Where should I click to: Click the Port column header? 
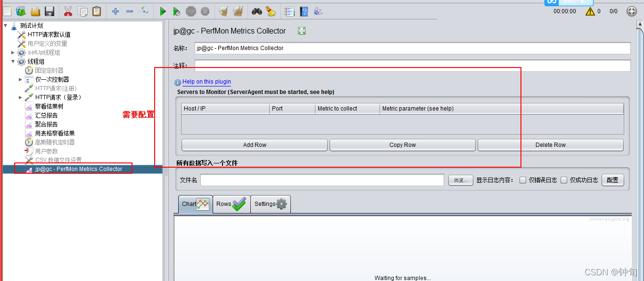tap(292, 109)
